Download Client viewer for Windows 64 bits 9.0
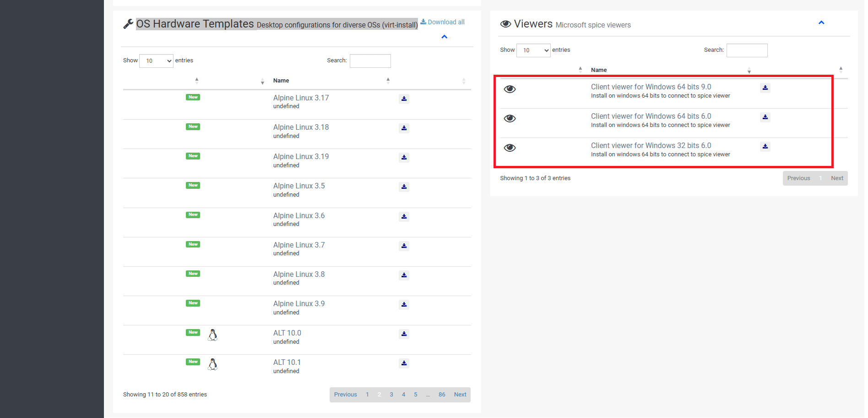The image size is (868, 418). pos(765,88)
